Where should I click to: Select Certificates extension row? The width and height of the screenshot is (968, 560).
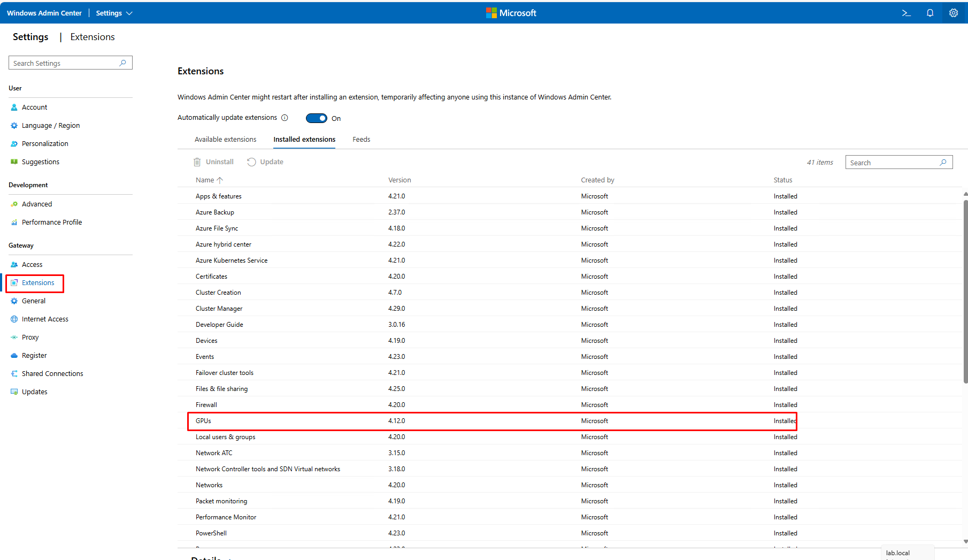(570, 277)
